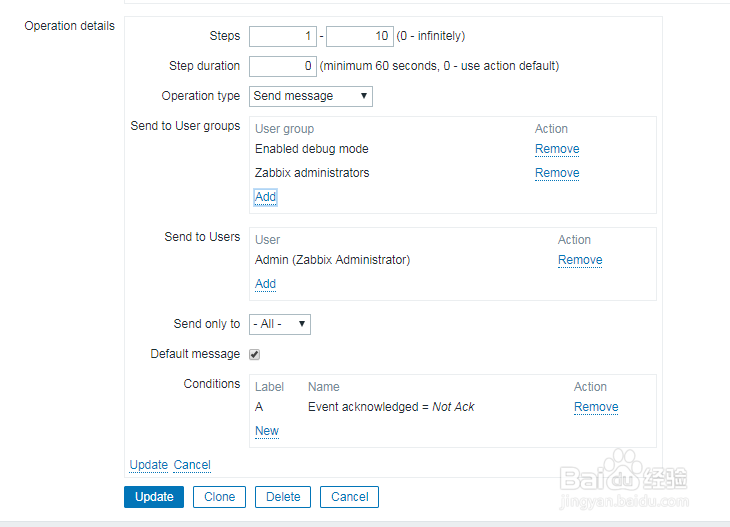The image size is (730, 527).
Task: Add a user to Send to Users
Action: coord(265,284)
